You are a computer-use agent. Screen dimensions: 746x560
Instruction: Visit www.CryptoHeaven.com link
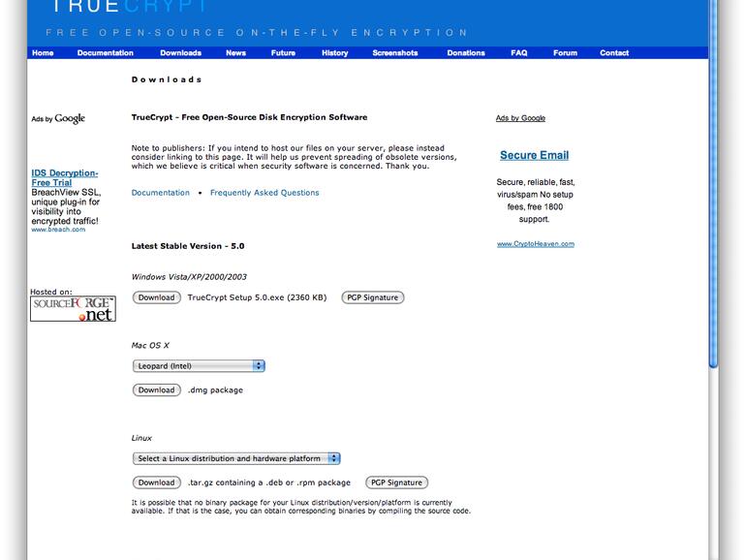536,243
